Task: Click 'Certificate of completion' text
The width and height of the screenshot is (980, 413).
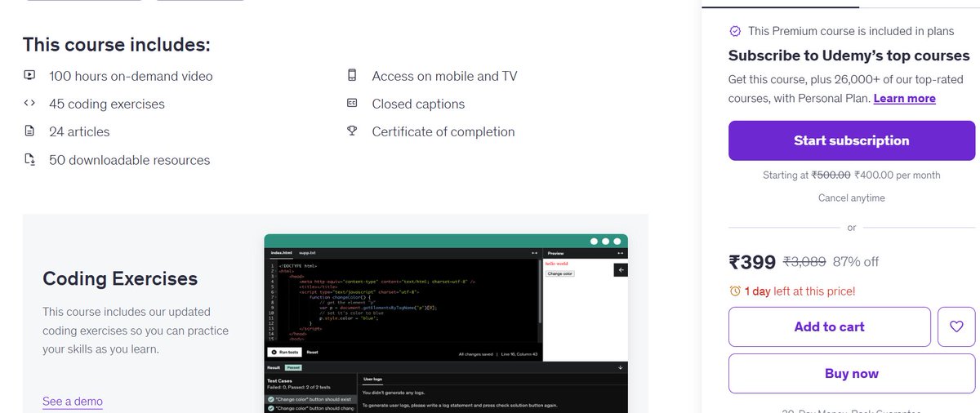Action: tap(443, 131)
